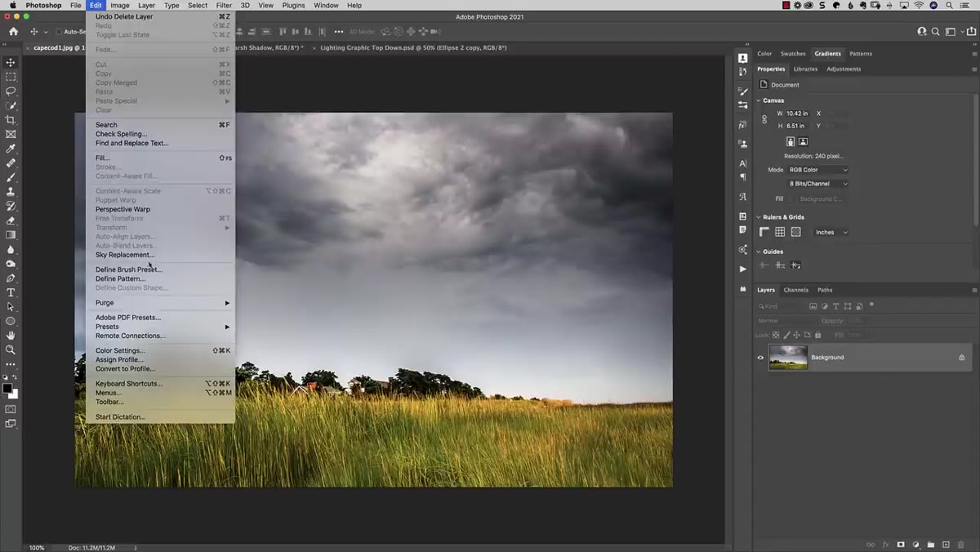
Task: Change screen mode icon in toolbar
Action: click(11, 424)
